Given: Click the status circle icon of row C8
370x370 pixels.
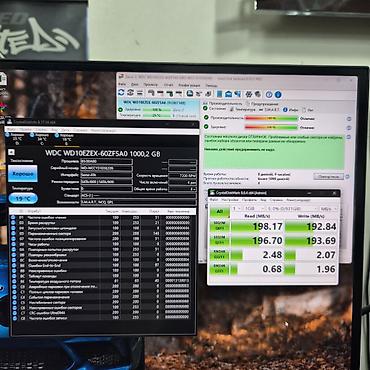Looking at the screenshot, I should tap(14, 318).
